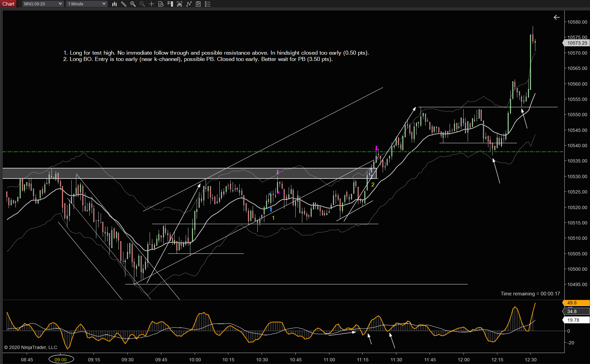Image resolution: width=590 pixels, height=364 pixels.
Task: Click the 11:15 time axis label
Action: coord(363,360)
